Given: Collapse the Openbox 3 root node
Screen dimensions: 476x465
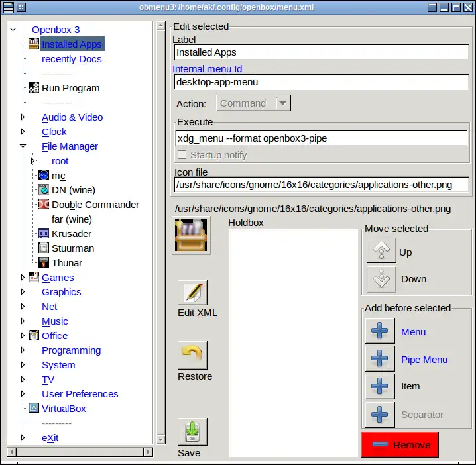Looking at the screenshot, I should tap(13, 29).
